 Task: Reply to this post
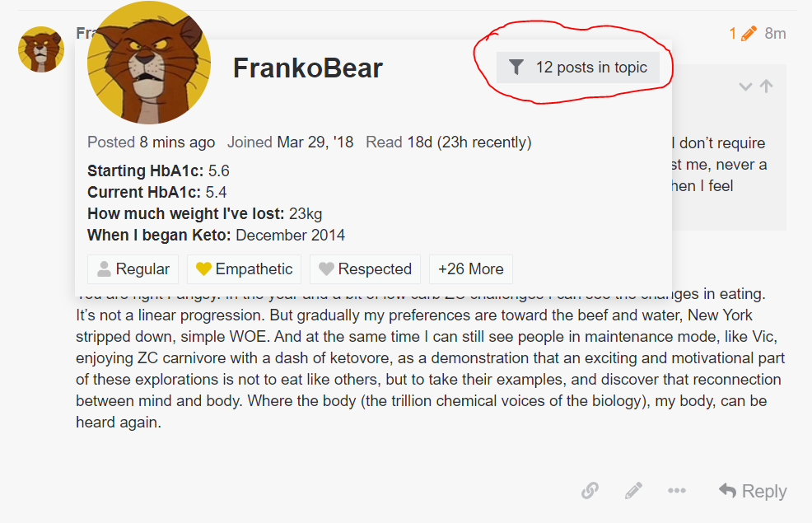click(x=753, y=490)
